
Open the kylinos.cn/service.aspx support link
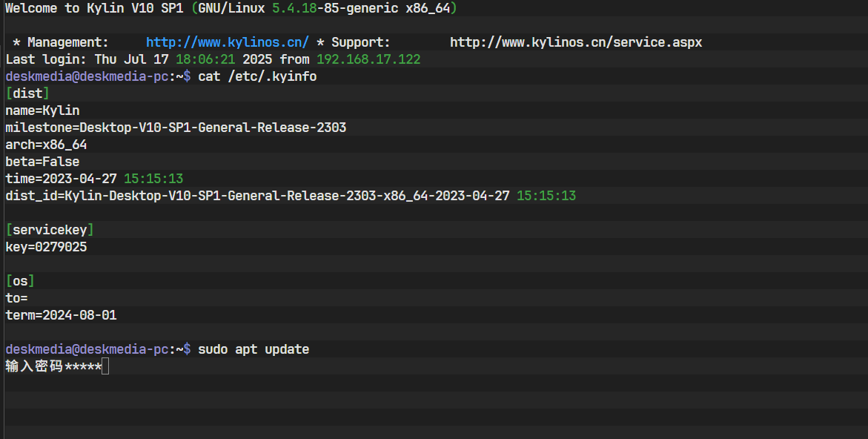[x=576, y=42]
